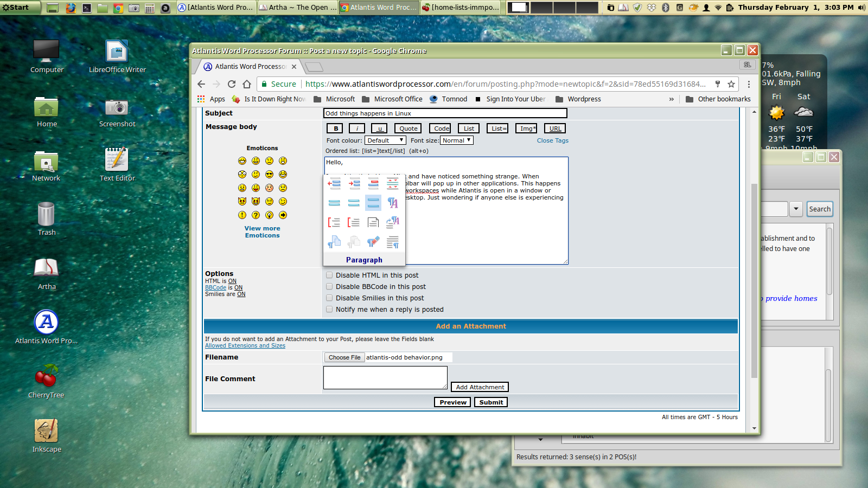The width and height of the screenshot is (868, 488).
Task: Open Inkscape desktop icon
Action: click(x=47, y=435)
